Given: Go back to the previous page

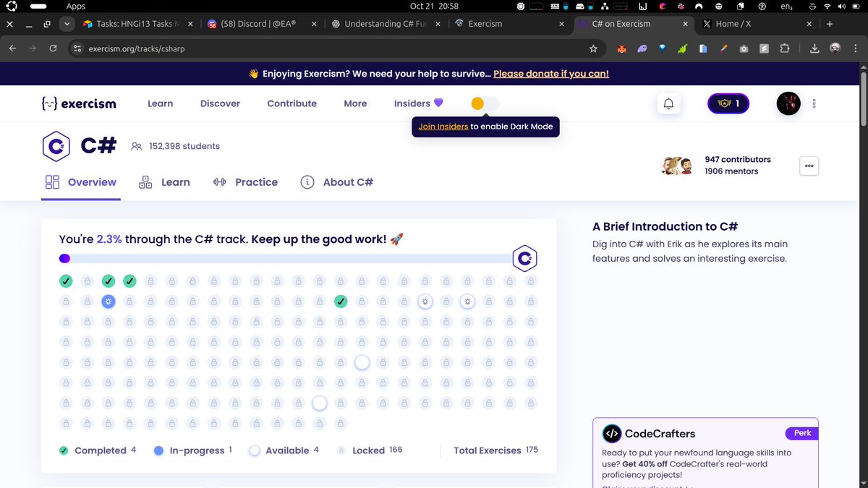Looking at the screenshot, I should click(12, 48).
